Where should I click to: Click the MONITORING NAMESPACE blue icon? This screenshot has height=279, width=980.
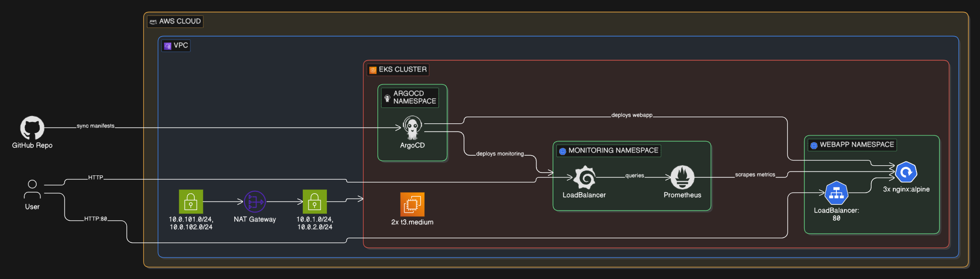pyautogui.click(x=563, y=151)
